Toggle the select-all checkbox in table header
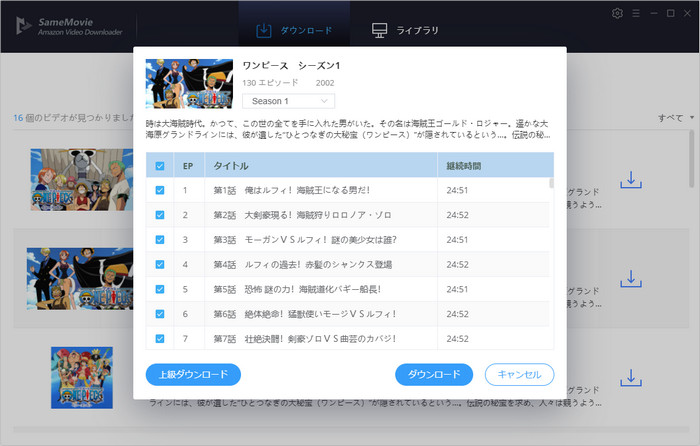Screen dimensions: 700x446 [x=160, y=166]
